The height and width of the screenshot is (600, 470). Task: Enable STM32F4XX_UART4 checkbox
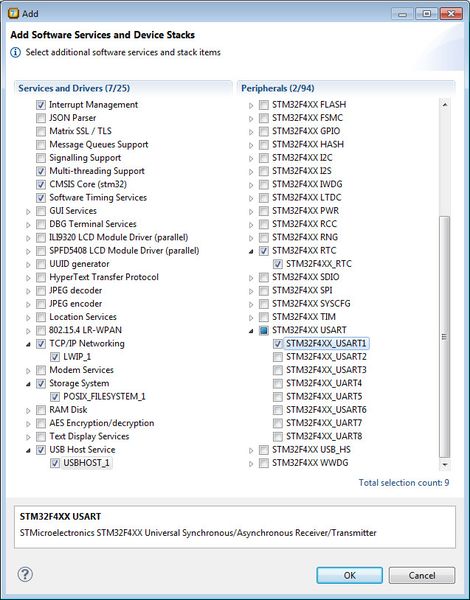click(278, 383)
